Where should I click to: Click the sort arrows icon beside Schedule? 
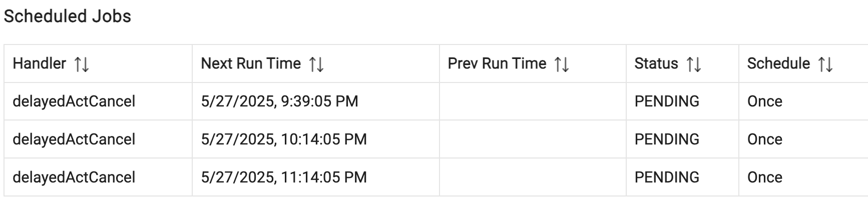(x=825, y=64)
